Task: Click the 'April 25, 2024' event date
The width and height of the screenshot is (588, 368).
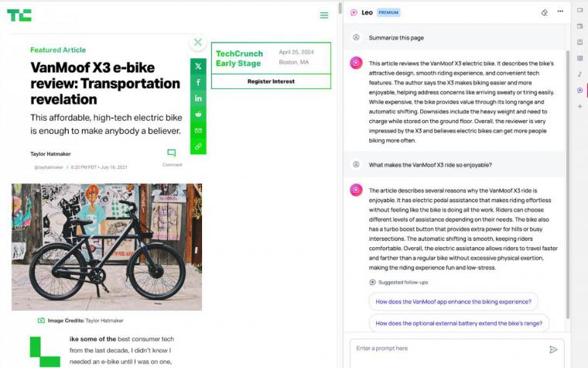Action: [x=296, y=52]
